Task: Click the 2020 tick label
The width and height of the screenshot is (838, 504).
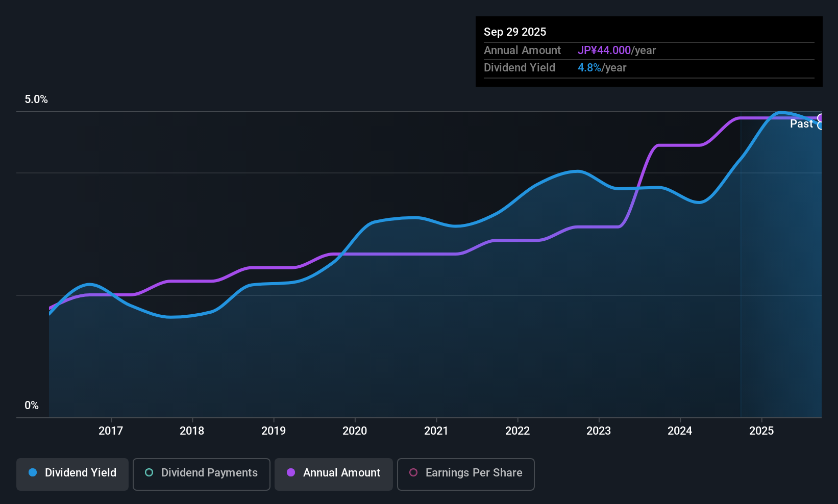Action: click(x=355, y=431)
